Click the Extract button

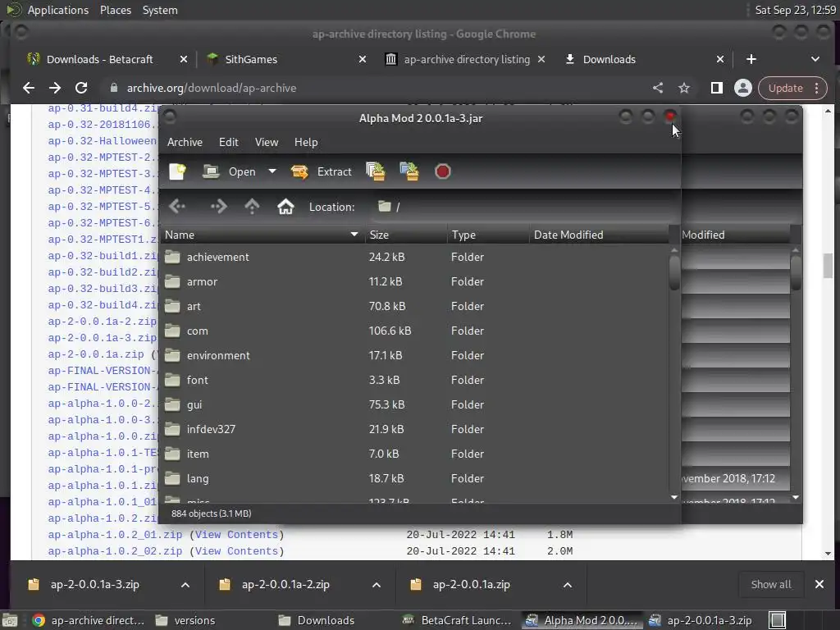click(322, 172)
